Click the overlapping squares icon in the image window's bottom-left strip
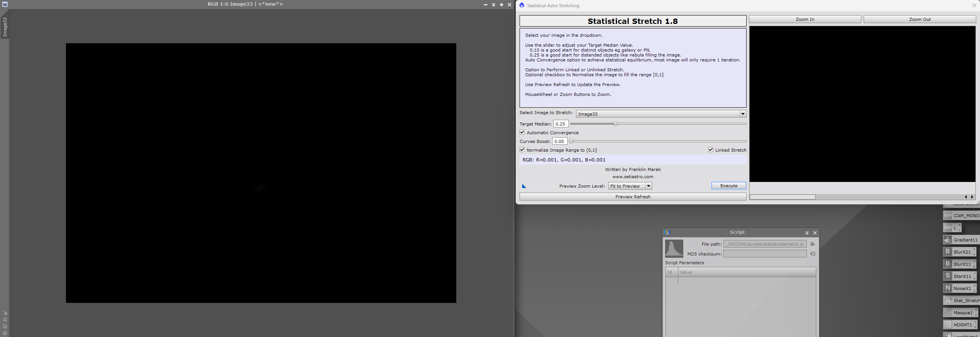980x337 pixels. 5,326
